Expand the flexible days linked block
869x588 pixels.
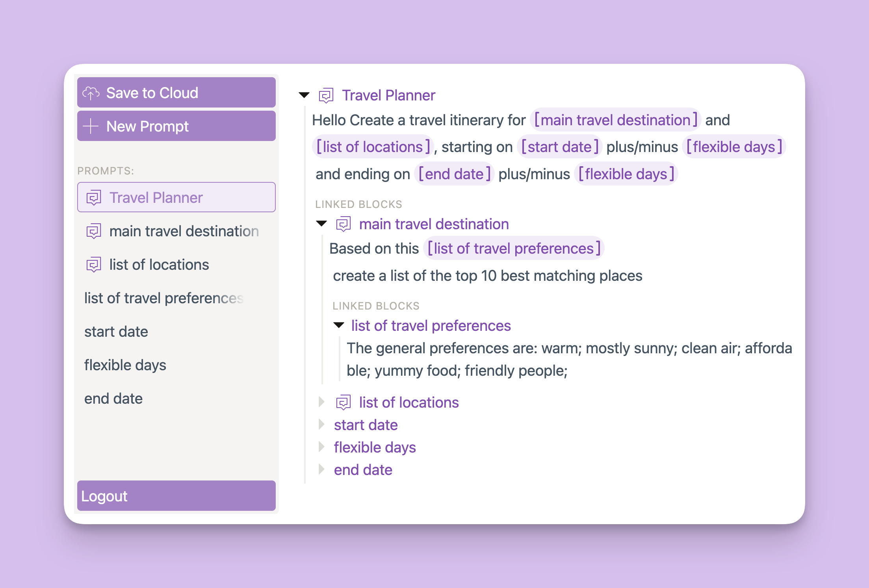[x=321, y=447]
